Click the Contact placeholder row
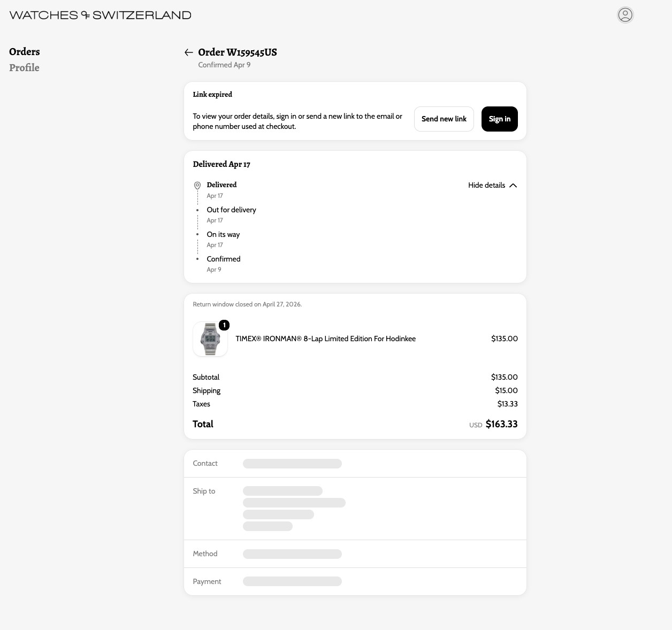672x630 pixels. point(355,464)
